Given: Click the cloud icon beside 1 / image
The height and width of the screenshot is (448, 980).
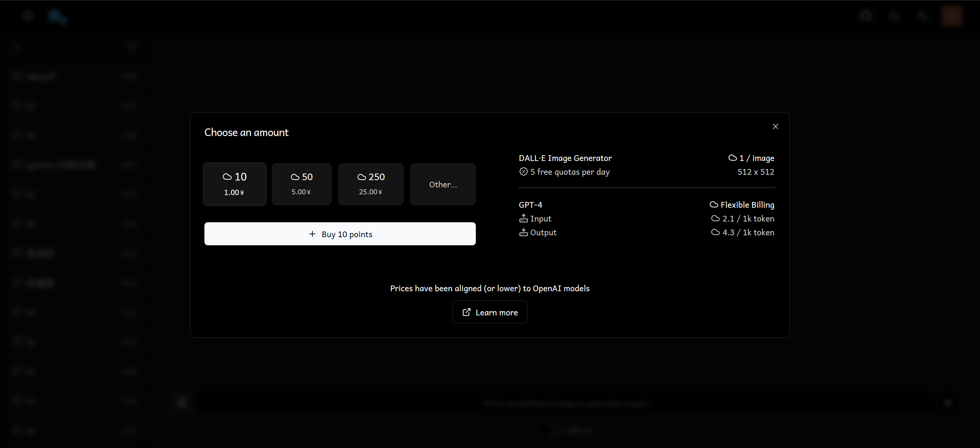Looking at the screenshot, I should tap(732, 158).
